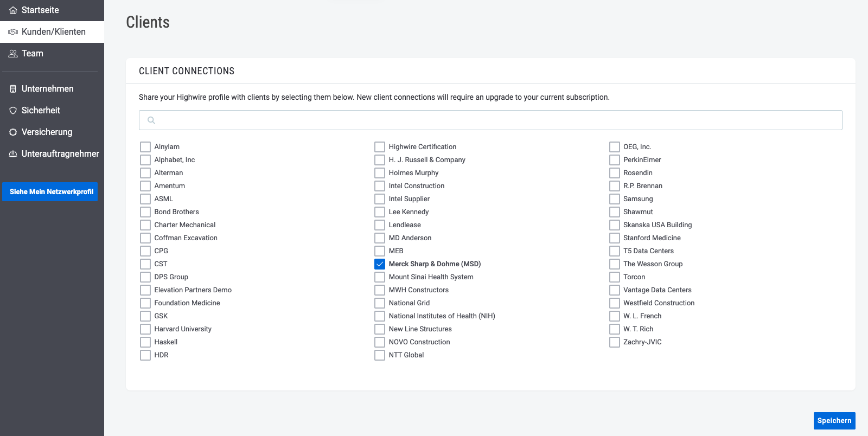Click the Startseite home icon
The image size is (868, 436).
(x=13, y=10)
